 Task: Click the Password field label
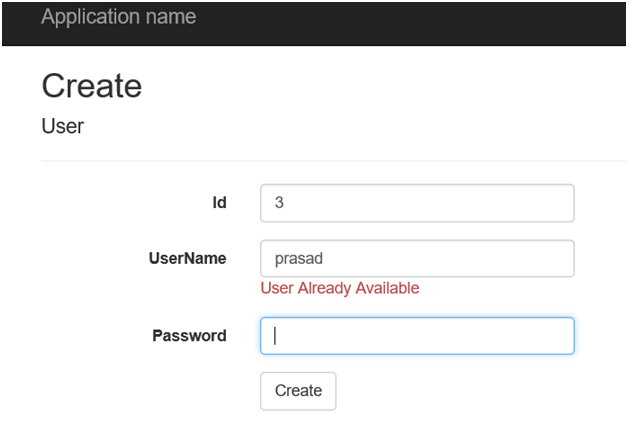(189, 336)
